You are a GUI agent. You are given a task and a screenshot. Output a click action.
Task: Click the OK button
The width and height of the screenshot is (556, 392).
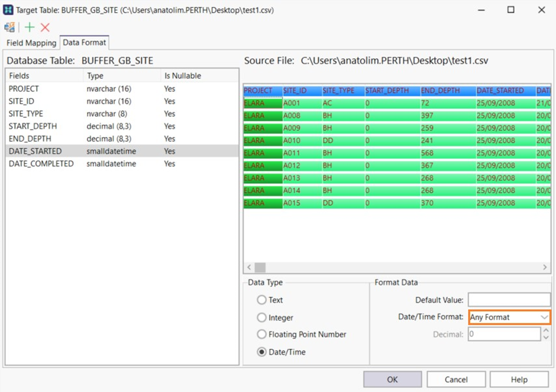pos(392,379)
